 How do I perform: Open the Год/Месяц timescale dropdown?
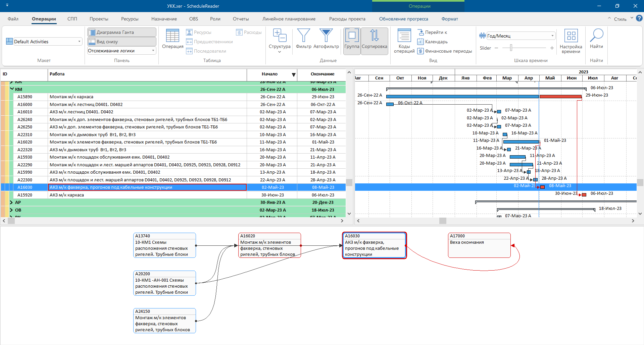(x=552, y=36)
